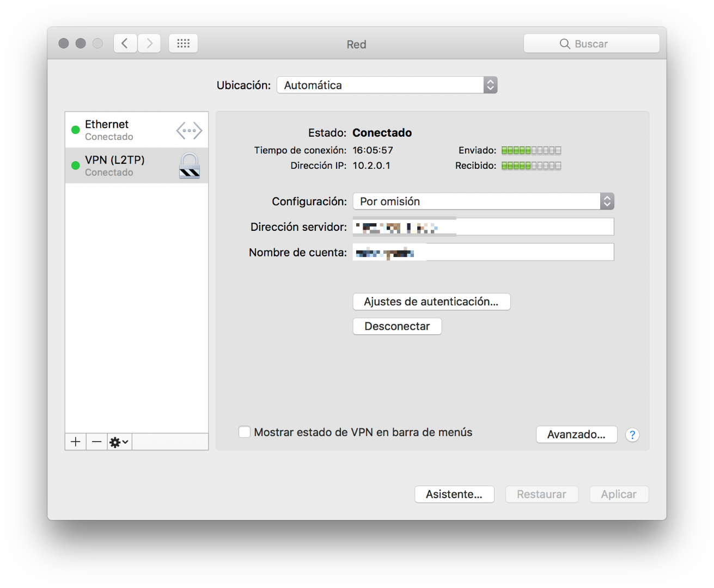The width and height of the screenshot is (714, 588).
Task: Select the Ethernet service in the list
Action: click(137, 130)
